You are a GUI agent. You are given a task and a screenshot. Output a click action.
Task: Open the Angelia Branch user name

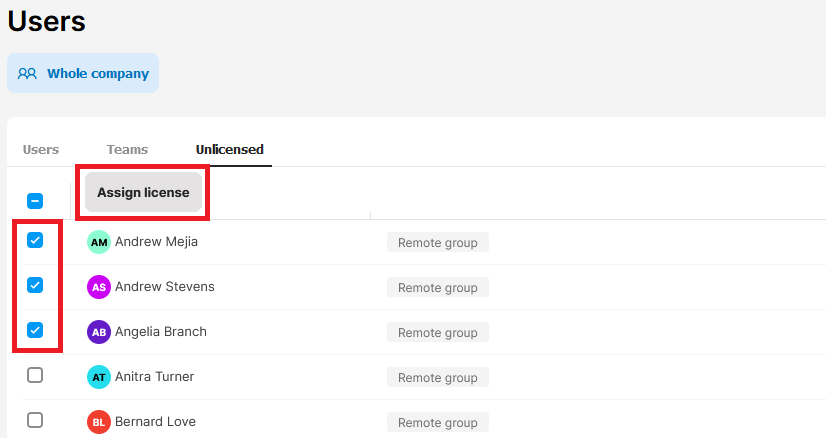(x=160, y=332)
